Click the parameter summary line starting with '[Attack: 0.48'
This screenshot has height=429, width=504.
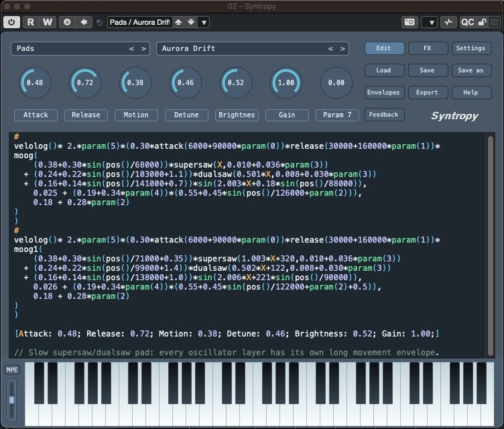pyautogui.click(x=227, y=334)
